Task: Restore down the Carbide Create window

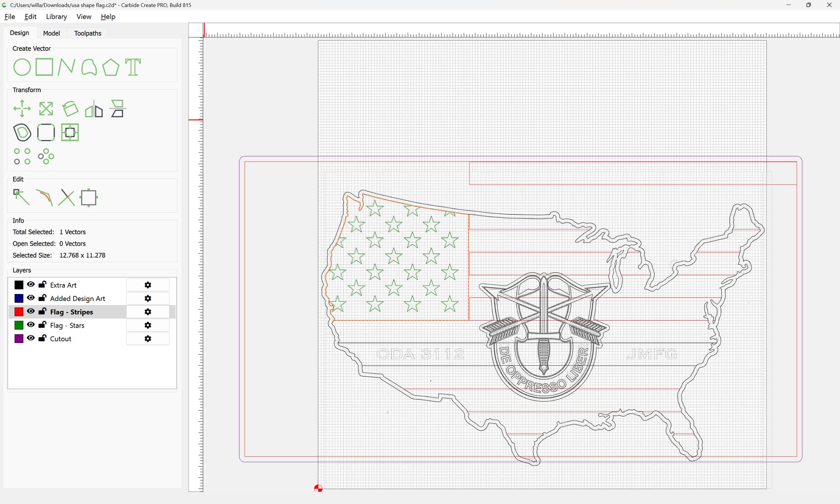Action: click(x=808, y=5)
